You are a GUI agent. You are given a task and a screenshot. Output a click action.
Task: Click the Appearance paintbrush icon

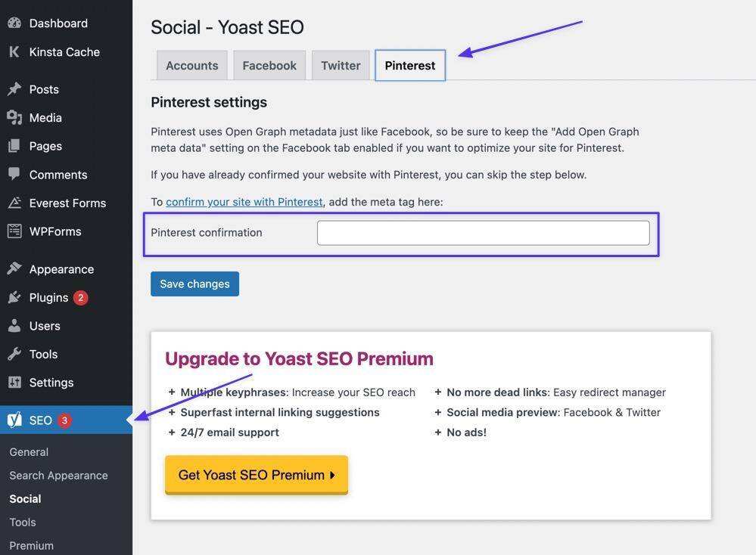tap(14, 269)
